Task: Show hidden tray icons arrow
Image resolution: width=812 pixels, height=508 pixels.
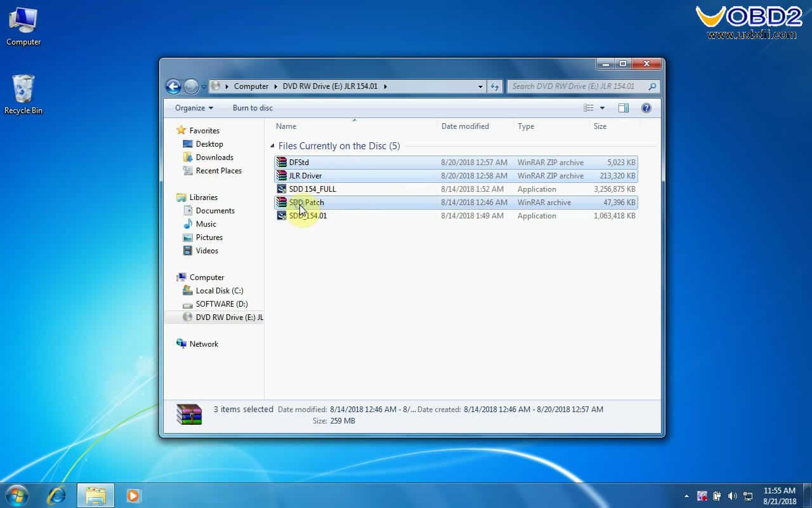Action: [686, 496]
